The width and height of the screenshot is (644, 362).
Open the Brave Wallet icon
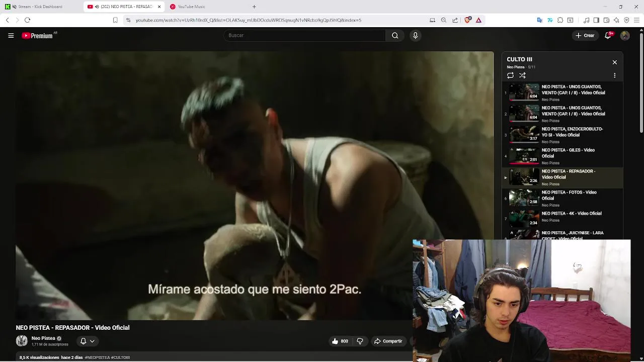tap(606, 20)
